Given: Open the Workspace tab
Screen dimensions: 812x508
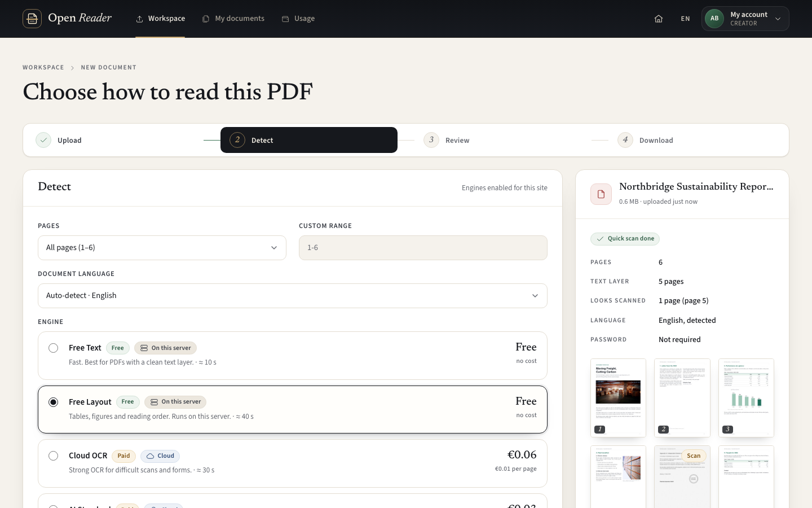Looking at the screenshot, I should pos(160,19).
